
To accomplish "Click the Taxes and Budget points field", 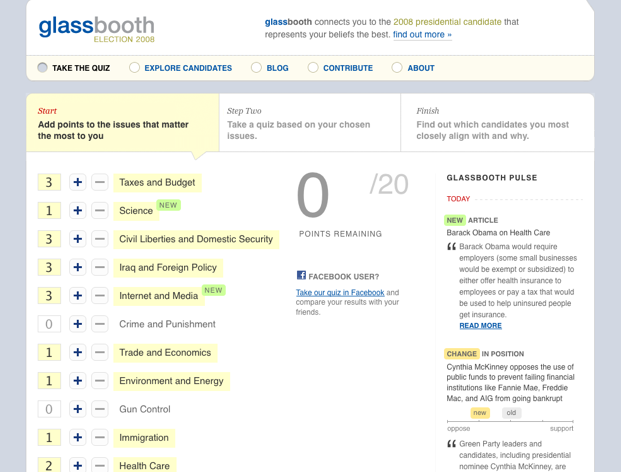I will 49,182.
